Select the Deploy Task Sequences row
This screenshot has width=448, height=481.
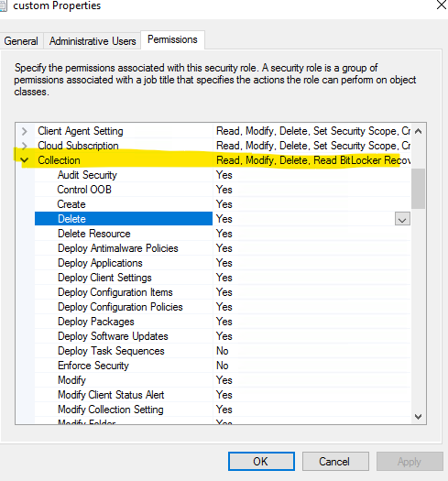223,351
